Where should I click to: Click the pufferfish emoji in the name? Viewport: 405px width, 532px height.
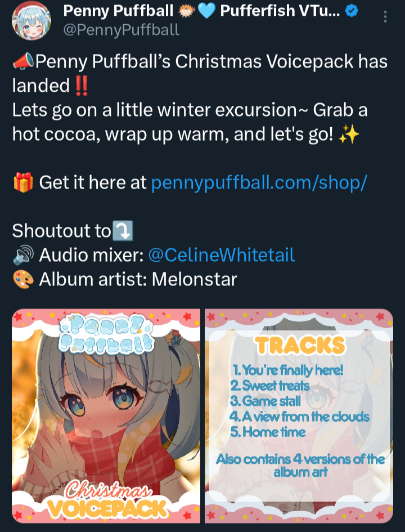point(186,11)
